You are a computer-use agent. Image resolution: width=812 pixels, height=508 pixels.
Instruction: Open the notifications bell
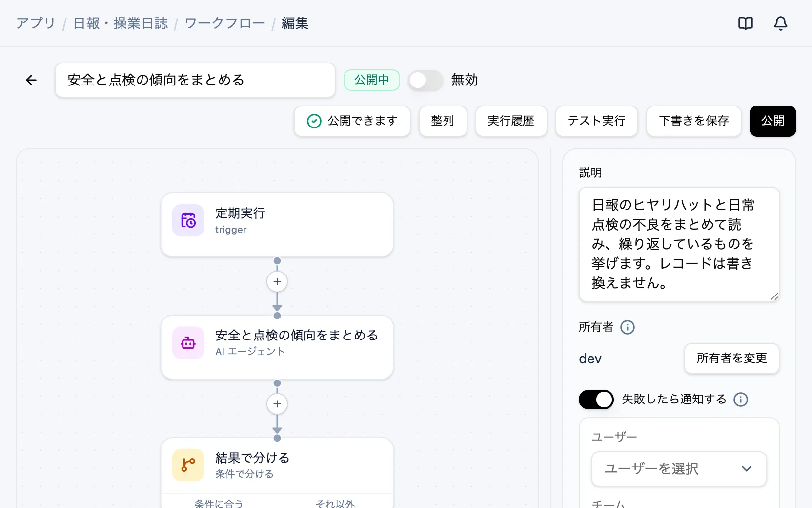click(x=781, y=23)
